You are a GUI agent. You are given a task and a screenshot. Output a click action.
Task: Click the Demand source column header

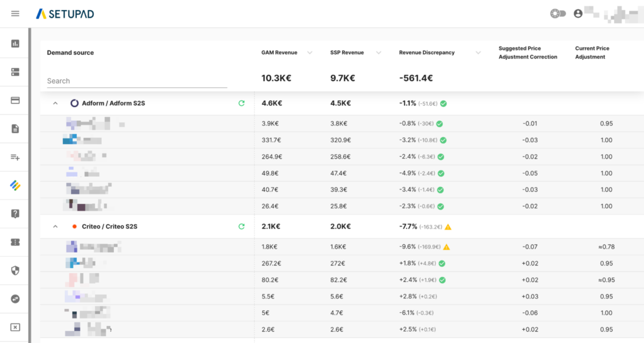click(x=70, y=53)
